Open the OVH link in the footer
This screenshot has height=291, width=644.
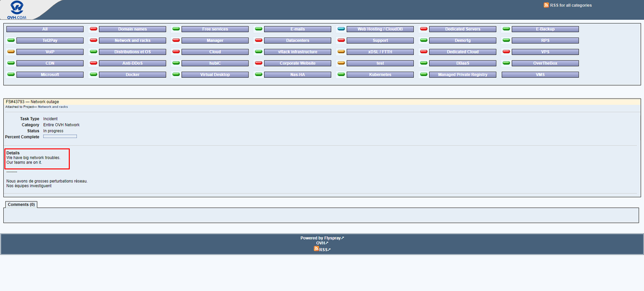click(322, 243)
